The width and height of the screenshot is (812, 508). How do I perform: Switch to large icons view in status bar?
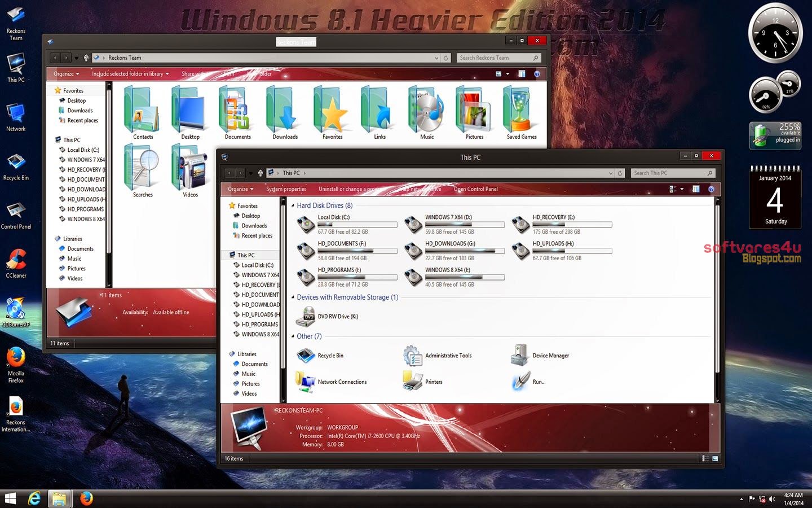tap(716, 459)
